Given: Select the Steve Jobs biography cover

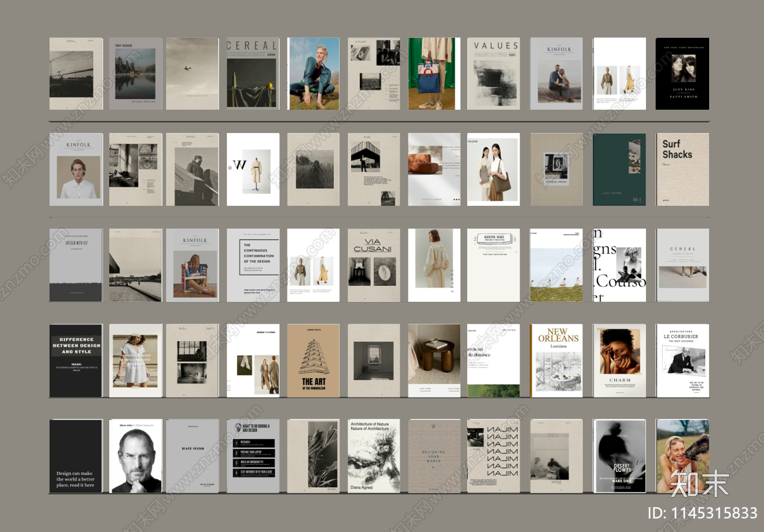Looking at the screenshot, I should click(136, 456).
